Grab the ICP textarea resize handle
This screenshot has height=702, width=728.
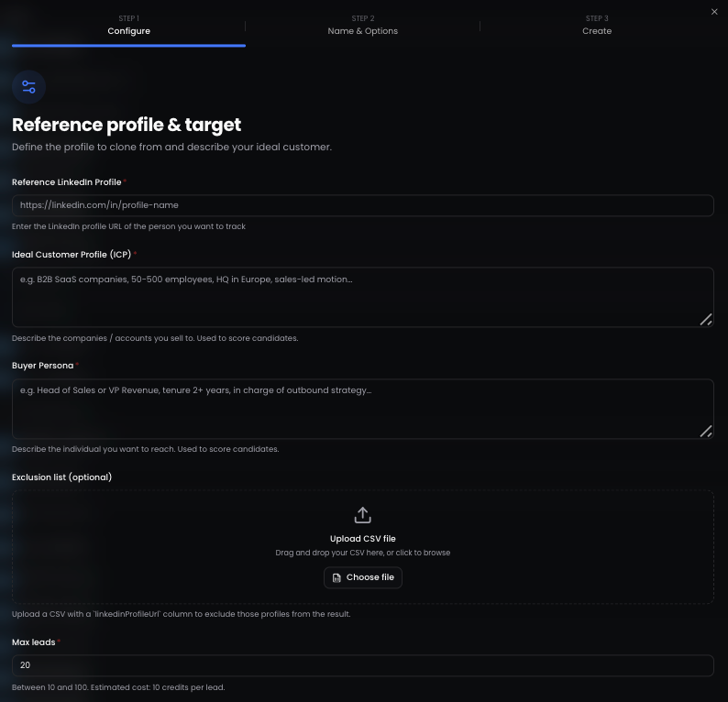706,319
